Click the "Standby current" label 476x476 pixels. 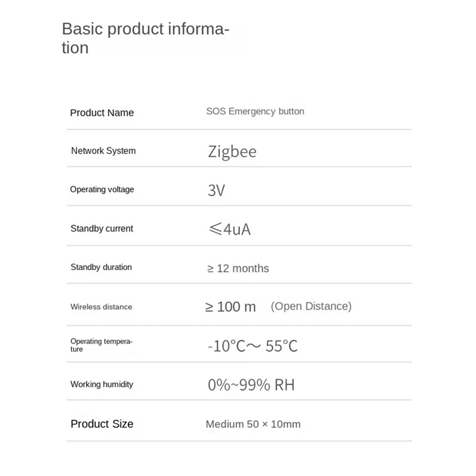click(102, 228)
